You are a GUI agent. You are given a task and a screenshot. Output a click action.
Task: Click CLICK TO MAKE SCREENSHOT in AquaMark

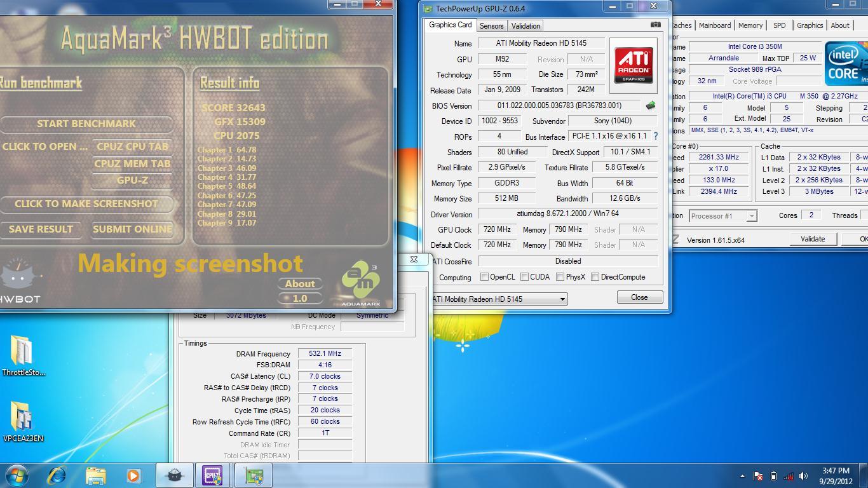86,203
